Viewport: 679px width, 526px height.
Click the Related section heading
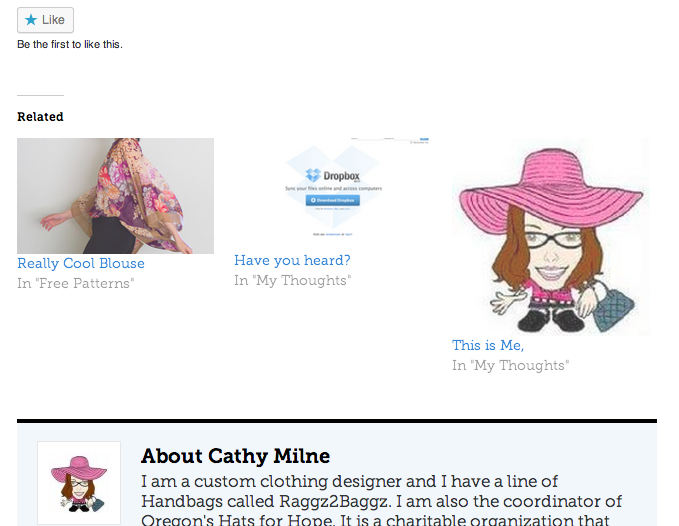pos(40,117)
